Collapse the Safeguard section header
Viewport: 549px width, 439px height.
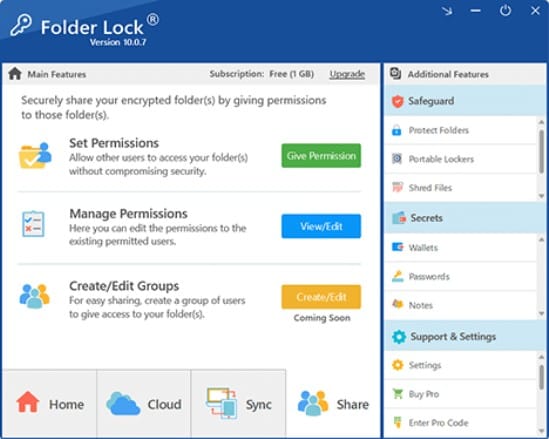(465, 101)
